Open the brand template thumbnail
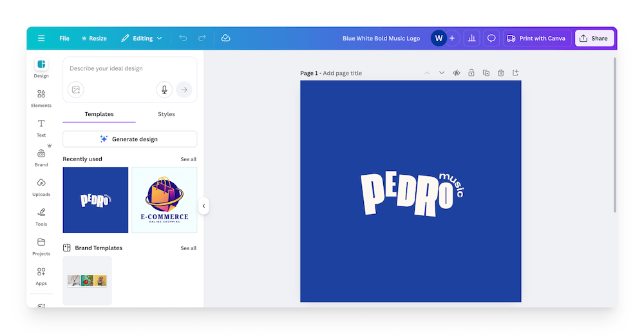Image resolution: width=644 pixels, height=334 pixels. click(x=87, y=280)
